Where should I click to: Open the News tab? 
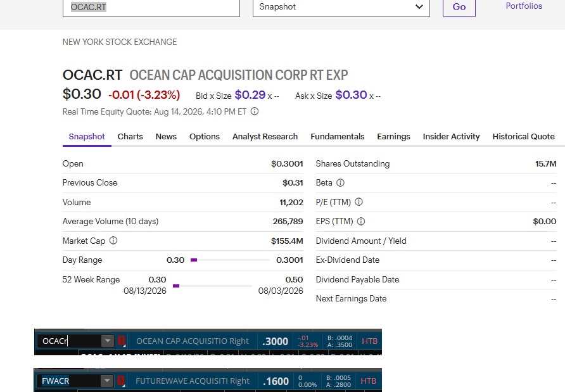[x=166, y=137]
